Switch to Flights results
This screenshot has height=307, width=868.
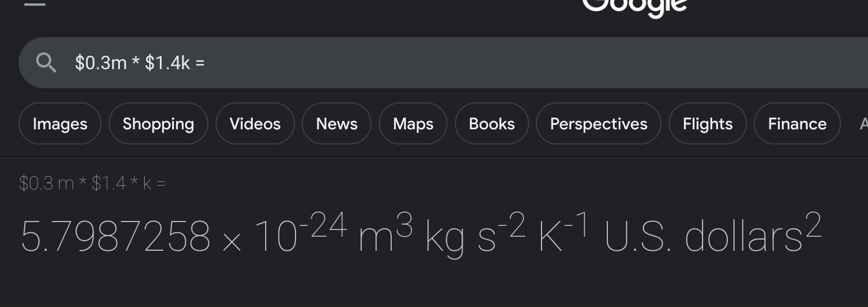pyautogui.click(x=708, y=124)
